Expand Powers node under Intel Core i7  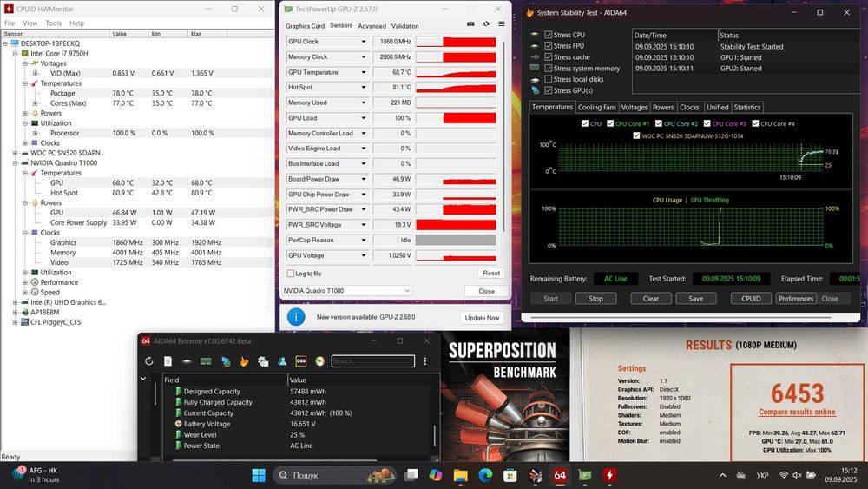[25, 113]
